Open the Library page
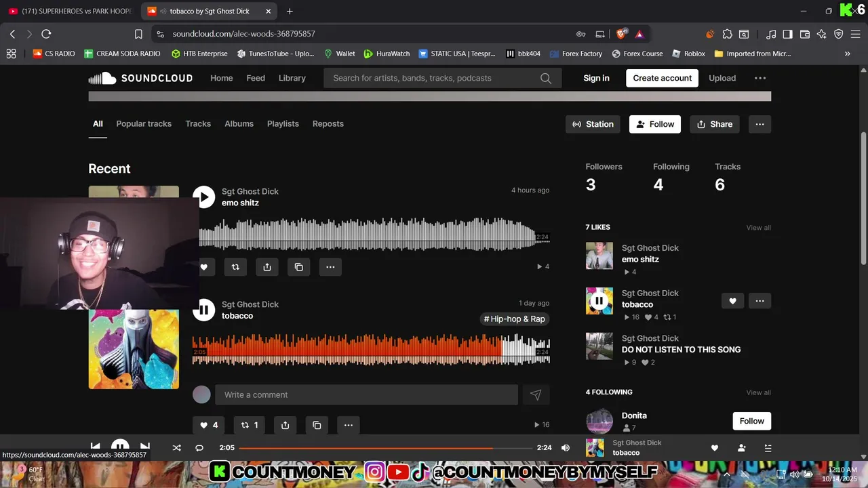868x488 pixels. click(x=292, y=78)
